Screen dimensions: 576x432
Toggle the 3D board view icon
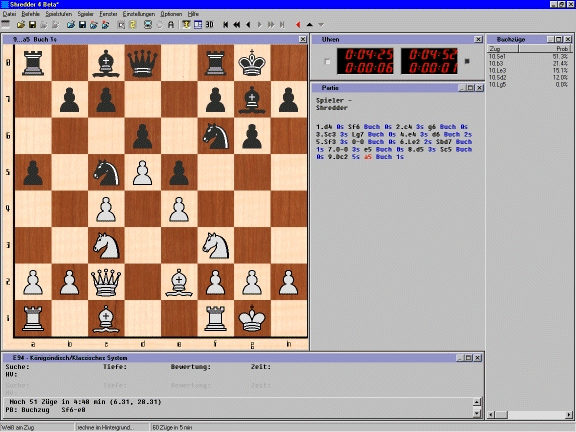click(x=209, y=25)
